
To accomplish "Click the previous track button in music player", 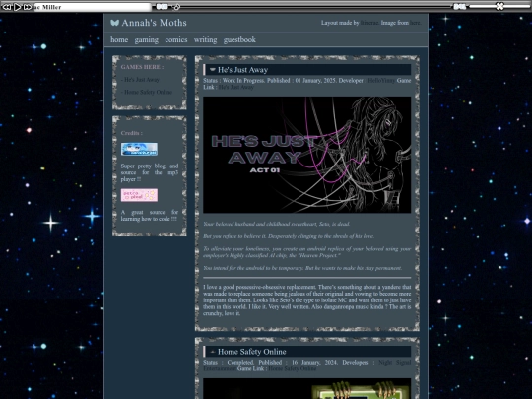I will [x=7, y=7].
